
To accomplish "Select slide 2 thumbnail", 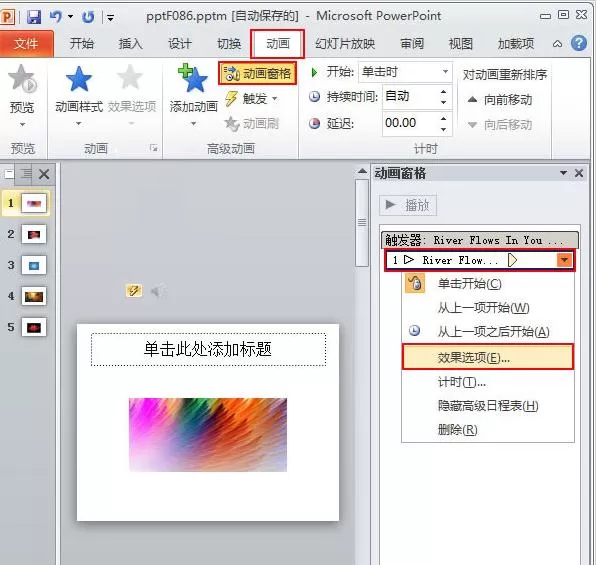I will click(x=34, y=234).
